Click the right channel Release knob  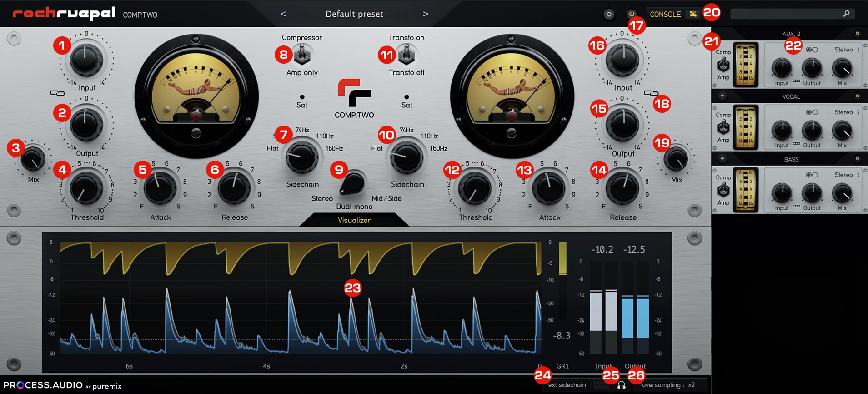point(622,188)
